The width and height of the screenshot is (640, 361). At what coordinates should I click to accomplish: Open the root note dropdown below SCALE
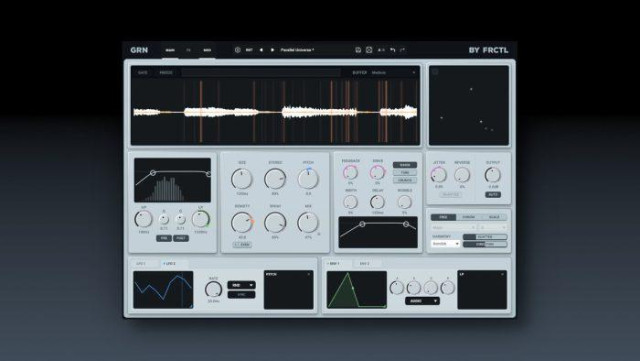(493, 227)
